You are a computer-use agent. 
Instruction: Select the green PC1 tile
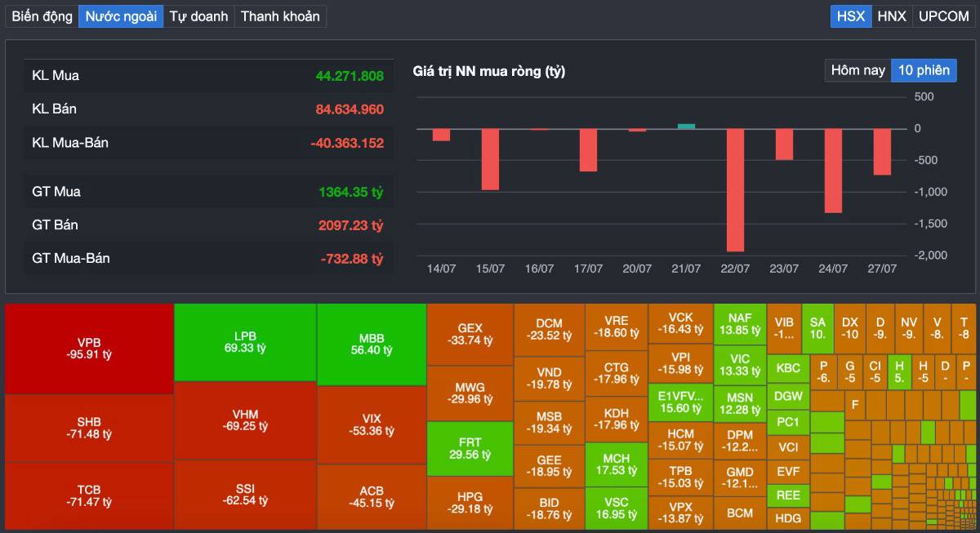point(788,422)
